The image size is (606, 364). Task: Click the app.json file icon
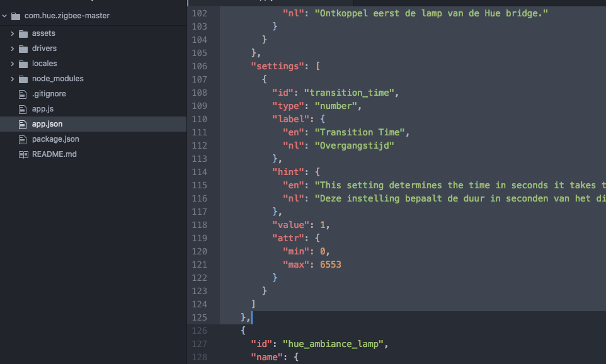(x=23, y=124)
